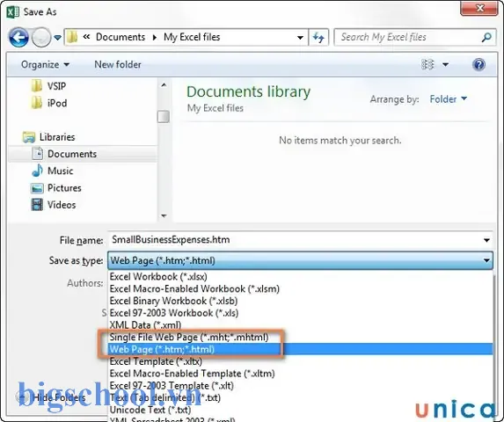The height and width of the screenshot is (422, 504).
Task: Click navigation pane scroll up arrow
Action: [164, 85]
